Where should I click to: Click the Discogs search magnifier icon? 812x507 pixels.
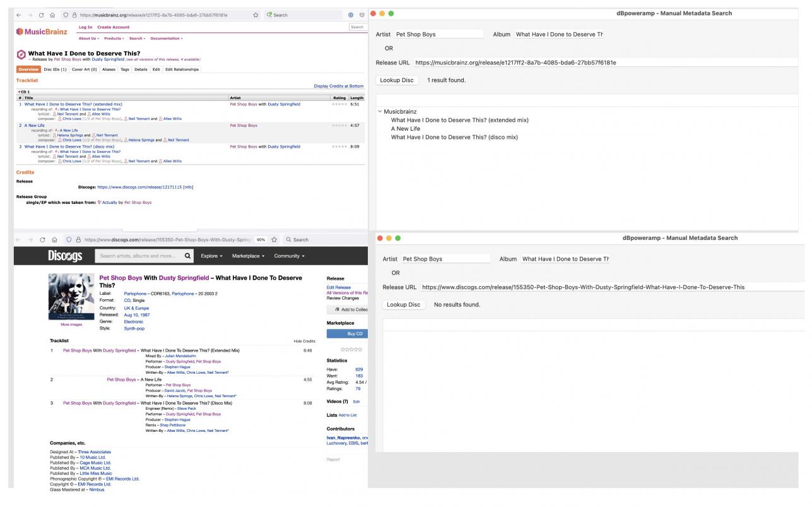point(187,256)
